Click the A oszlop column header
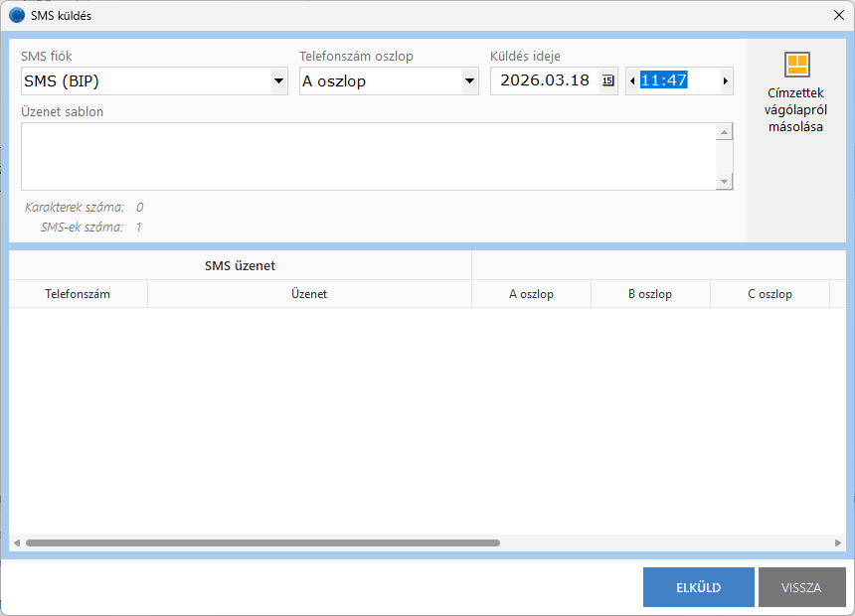The width and height of the screenshot is (855, 616). [531, 294]
